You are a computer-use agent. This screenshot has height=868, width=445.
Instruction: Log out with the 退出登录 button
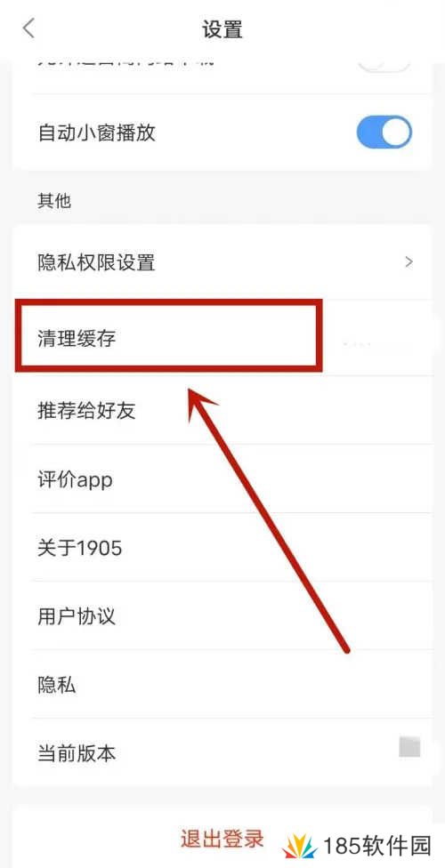[222, 839]
